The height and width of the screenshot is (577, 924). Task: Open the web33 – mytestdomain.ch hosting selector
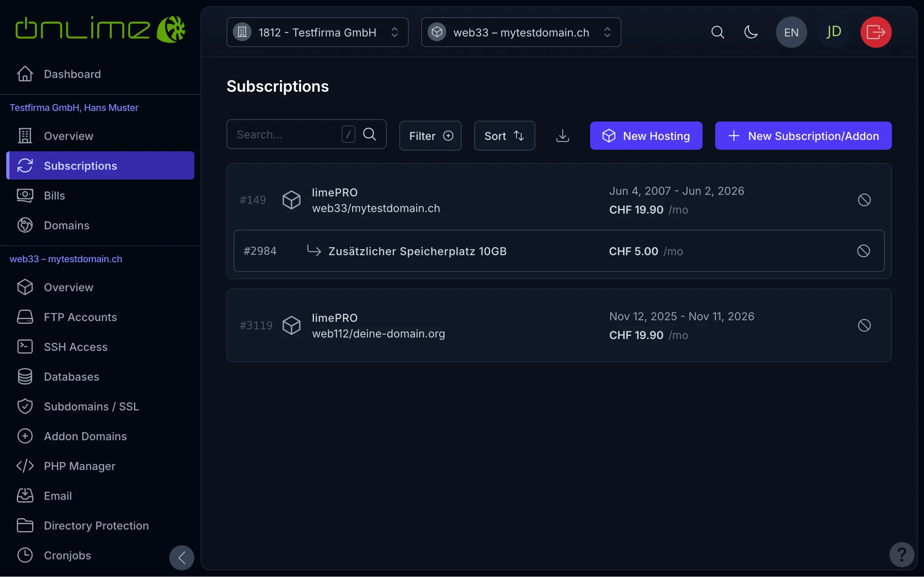[x=521, y=32]
